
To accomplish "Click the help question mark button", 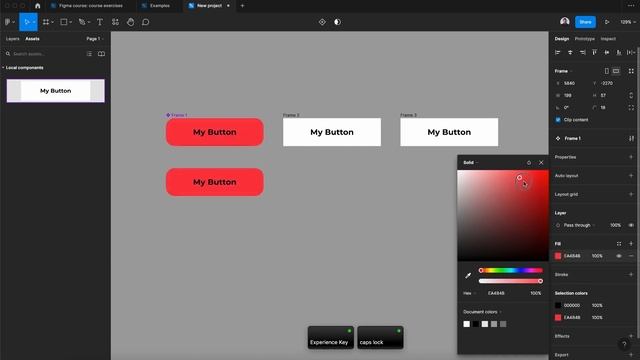I will pyautogui.click(x=624, y=344).
